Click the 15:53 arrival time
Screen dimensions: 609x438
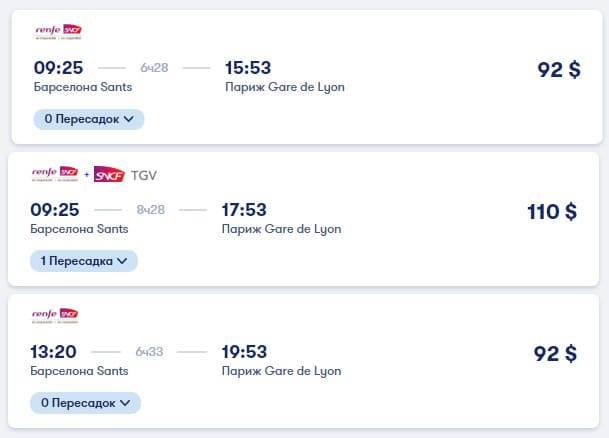point(248,68)
